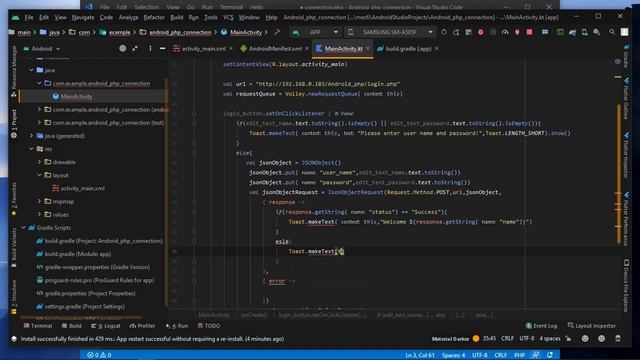The height and width of the screenshot is (360, 640).
Task: Click the Sync Project with Gradle icon
Action: click(572, 32)
